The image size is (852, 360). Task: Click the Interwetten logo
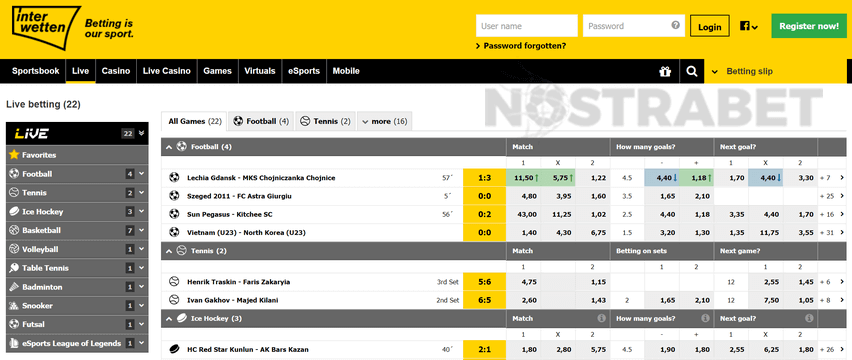tap(46, 28)
